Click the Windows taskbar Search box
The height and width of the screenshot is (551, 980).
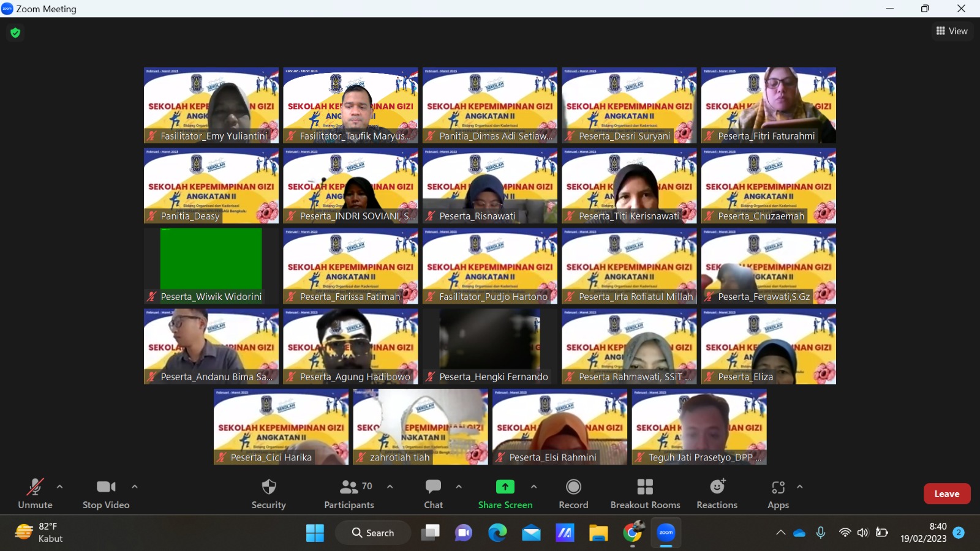point(373,533)
